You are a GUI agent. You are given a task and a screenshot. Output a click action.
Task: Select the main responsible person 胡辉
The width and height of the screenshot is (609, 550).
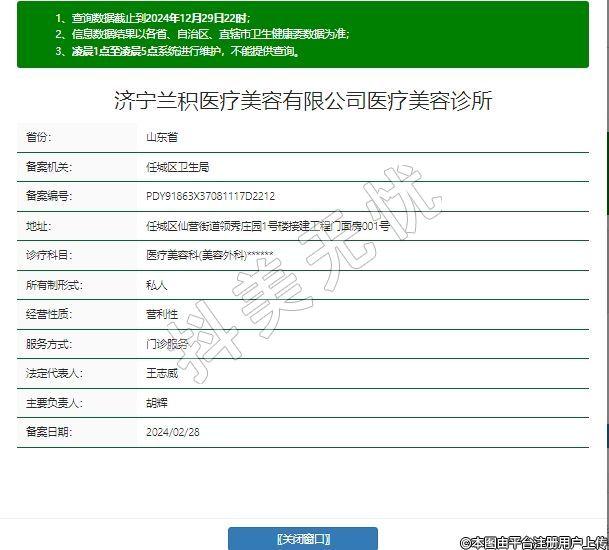(157, 402)
